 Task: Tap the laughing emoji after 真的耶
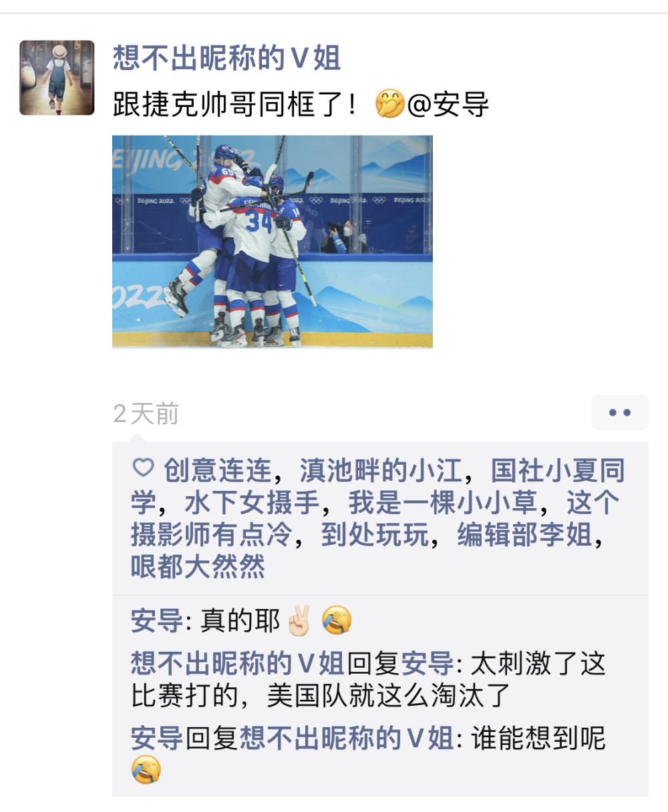337,620
